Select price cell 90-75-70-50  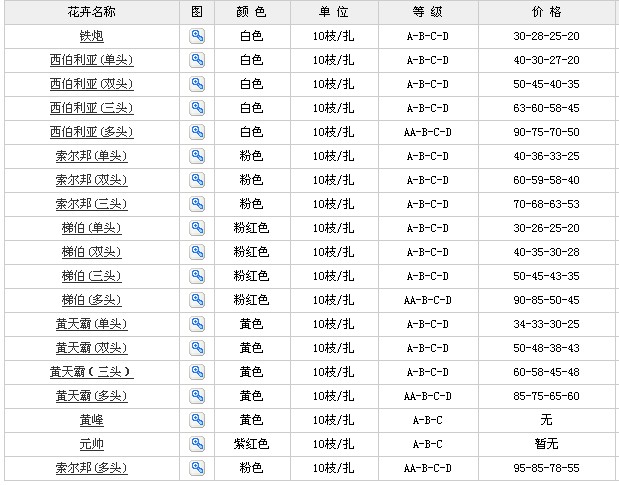(546, 132)
